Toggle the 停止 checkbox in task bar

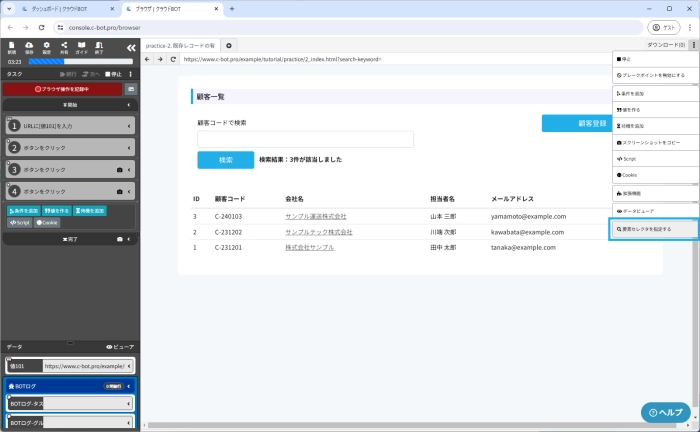108,74
